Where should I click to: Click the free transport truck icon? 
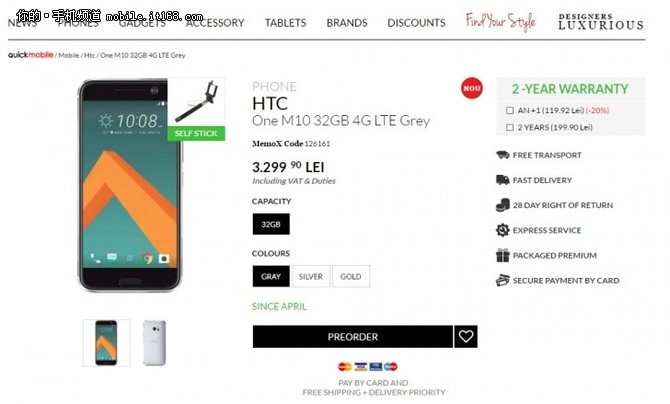pyautogui.click(x=502, y=155)
